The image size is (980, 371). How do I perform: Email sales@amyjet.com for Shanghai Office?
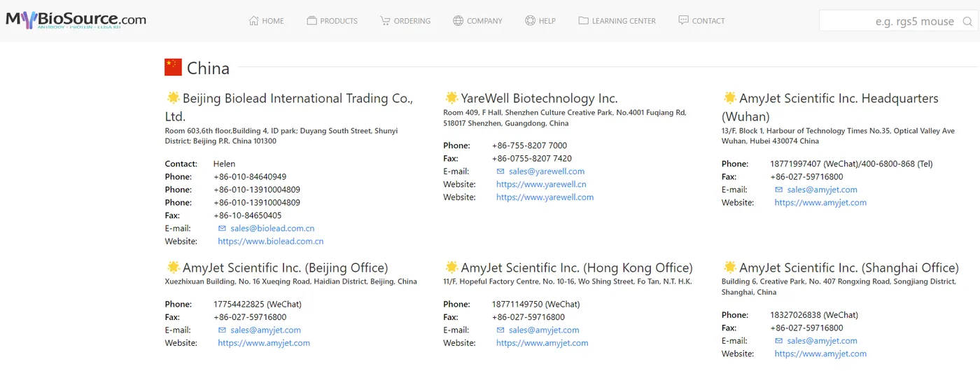point(822,341)
